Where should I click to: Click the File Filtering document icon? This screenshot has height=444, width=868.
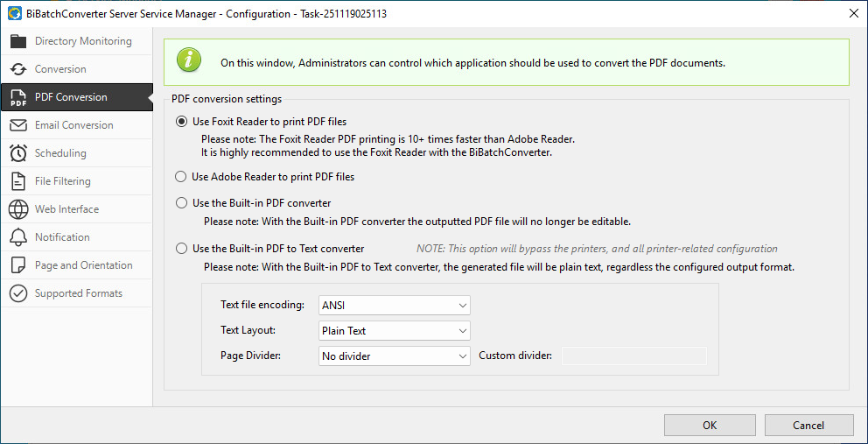(x=18, y=181)
